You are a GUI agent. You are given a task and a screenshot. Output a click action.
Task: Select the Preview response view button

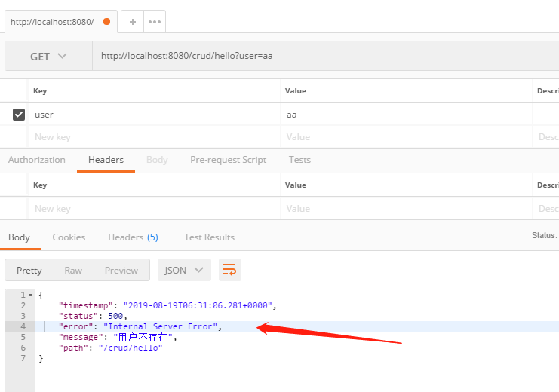tap(121, 271)
